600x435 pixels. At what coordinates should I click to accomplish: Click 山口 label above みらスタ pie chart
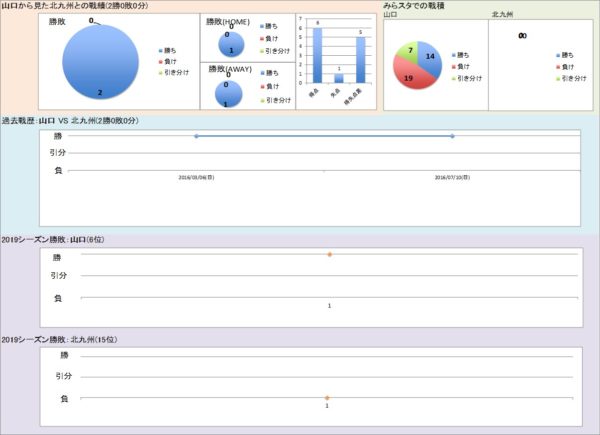[390, 15]
